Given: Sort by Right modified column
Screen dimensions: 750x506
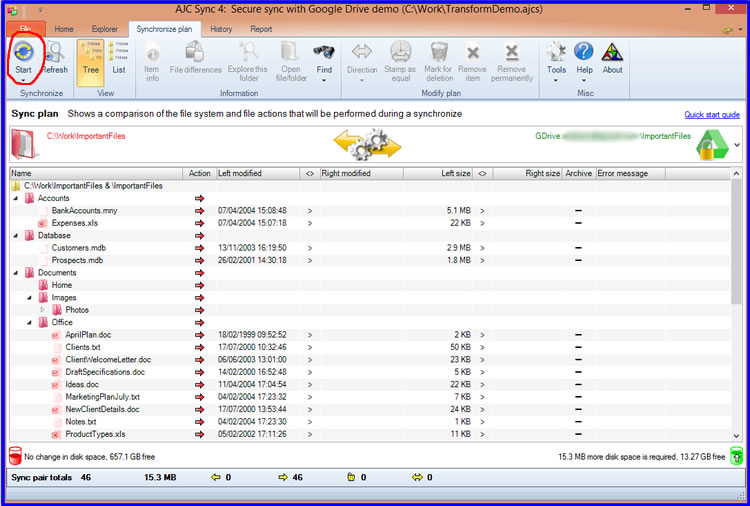Looking at the screenshot, I should tap(362, 173).
